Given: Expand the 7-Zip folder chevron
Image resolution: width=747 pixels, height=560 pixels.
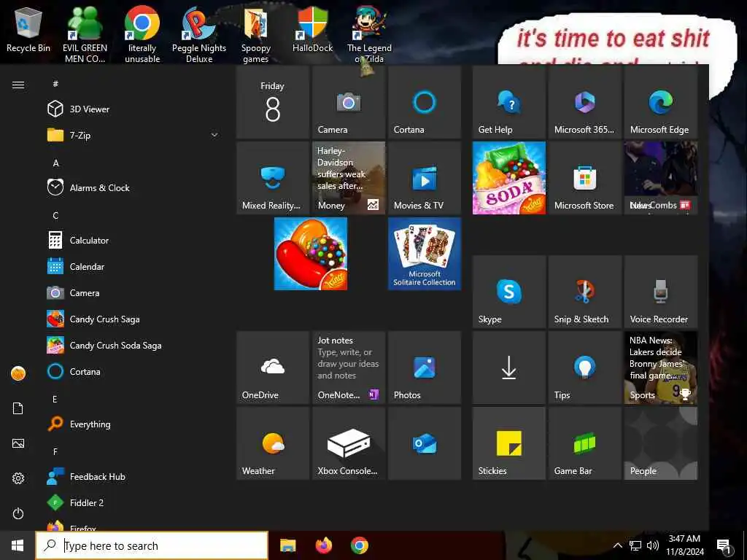Looking at the screenshot, I should tap(214, 135).
